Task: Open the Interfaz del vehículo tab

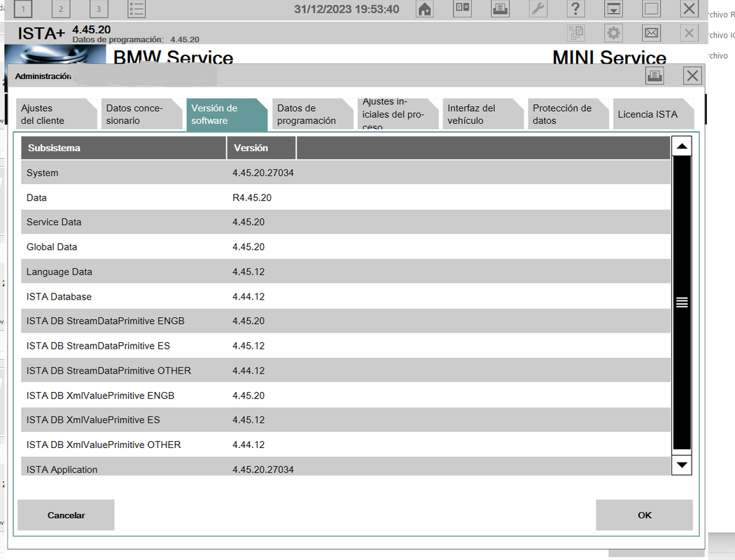Action: click(x=483, y=114)
